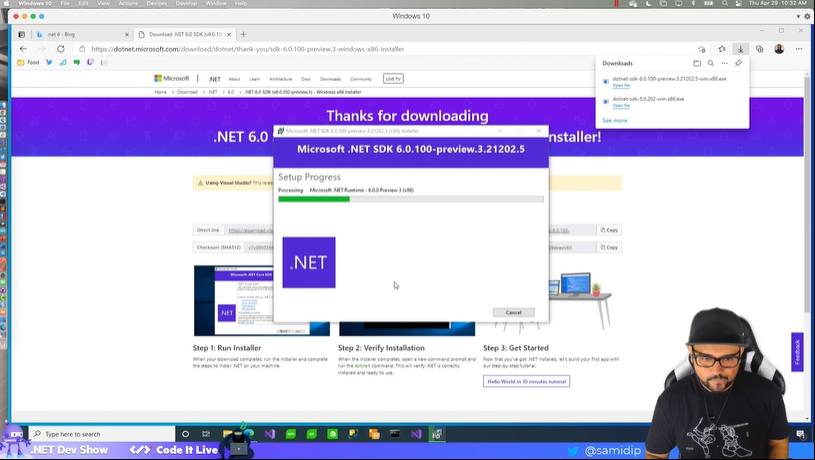
Task: Open the File menu in macOS menu bar
Action: coord(65,3)
